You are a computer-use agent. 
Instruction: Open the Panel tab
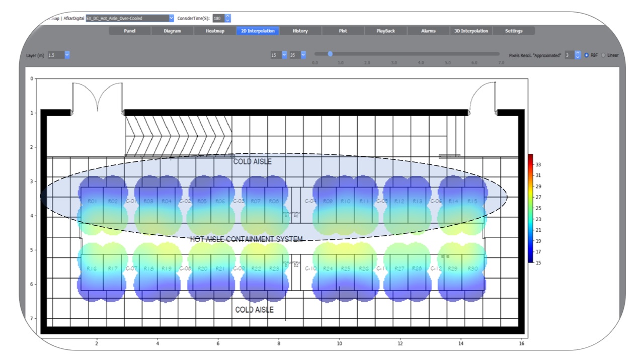130,31
